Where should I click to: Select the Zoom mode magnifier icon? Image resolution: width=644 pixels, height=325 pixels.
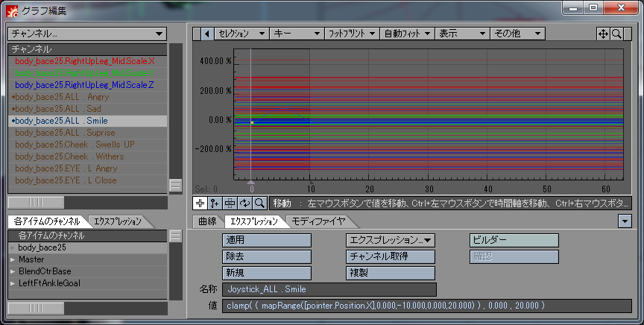[x=259, y=203]
